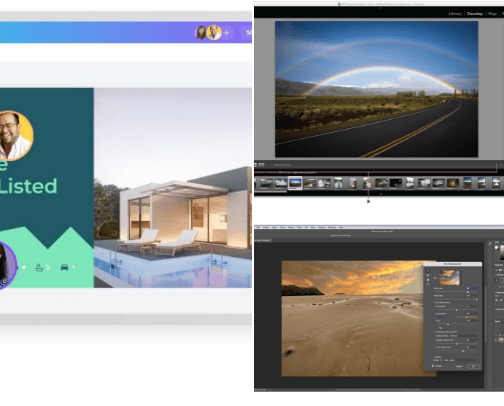The width and height of the screenshot is (504, 406).
Task: Select the modern house photo in the design
Action: pos(173,188)
